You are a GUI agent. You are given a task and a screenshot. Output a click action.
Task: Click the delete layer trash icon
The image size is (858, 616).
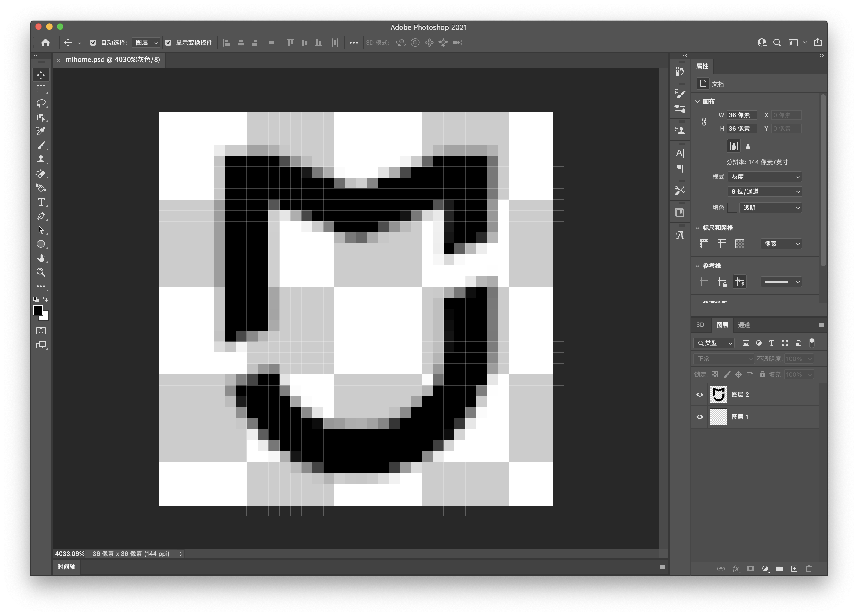point(809,569)
